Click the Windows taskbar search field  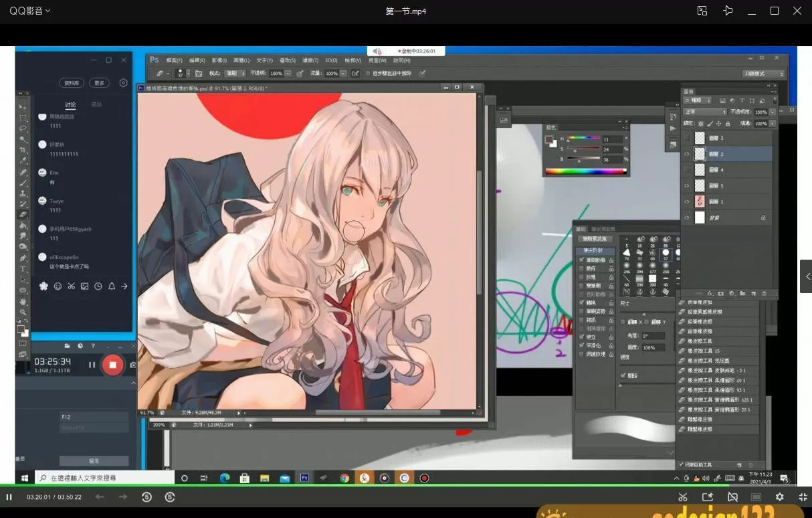tap(107, 478)
